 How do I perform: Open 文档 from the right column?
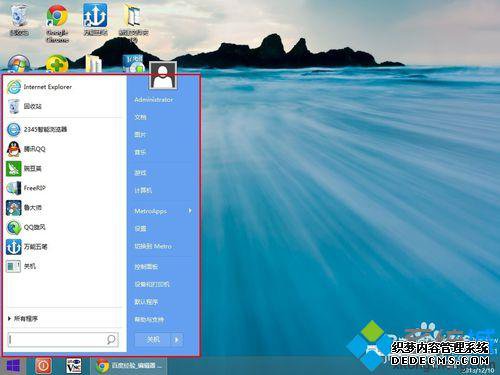[140, 117]
